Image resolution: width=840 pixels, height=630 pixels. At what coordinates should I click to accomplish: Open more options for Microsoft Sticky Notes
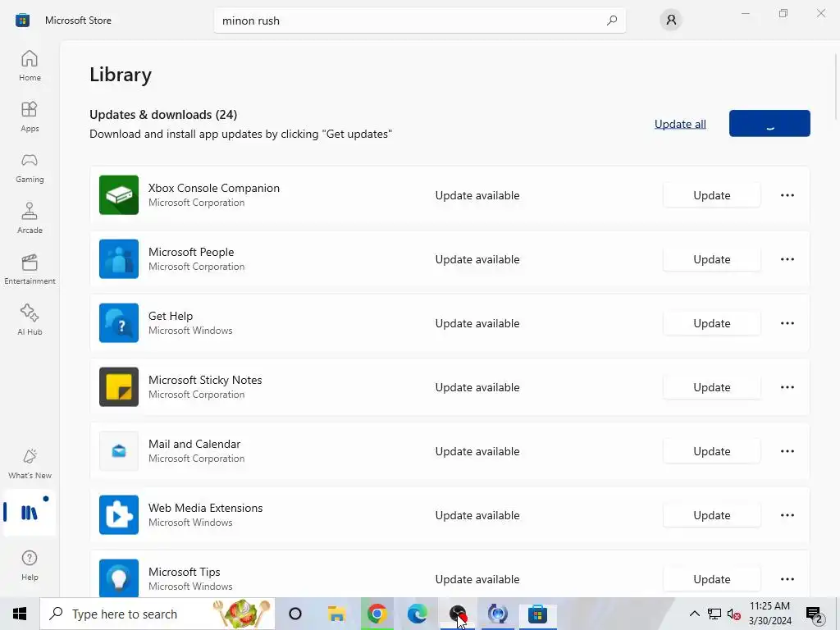coord(787,387)
